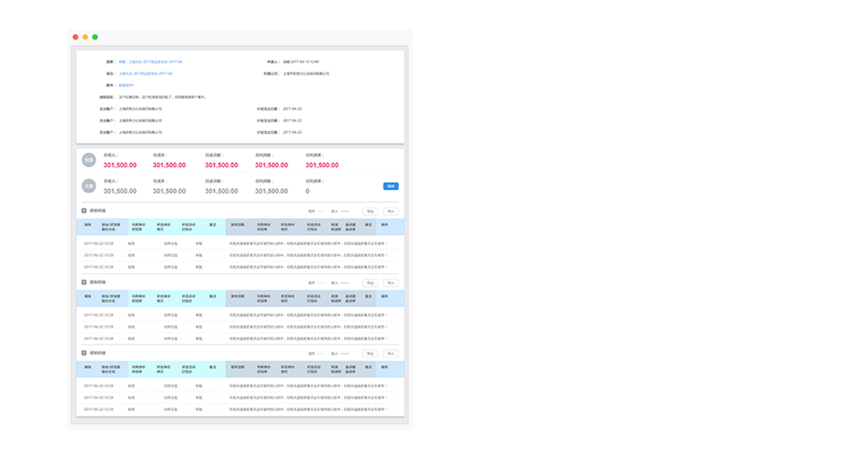Collapse the second detail section using its square icon
This screenshot has height=462, width=850.
click(84, 282)
